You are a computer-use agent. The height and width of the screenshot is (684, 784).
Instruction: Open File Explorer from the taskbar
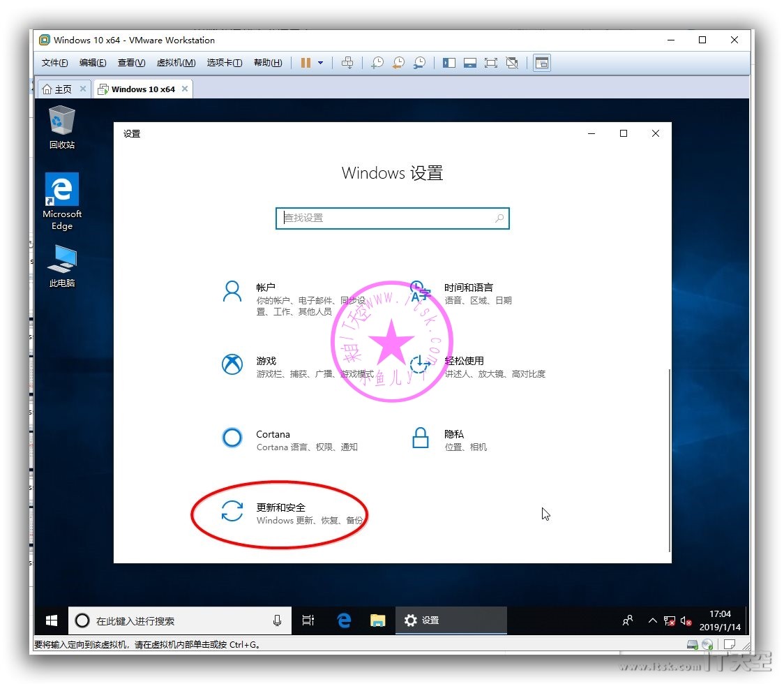point(377,621)
